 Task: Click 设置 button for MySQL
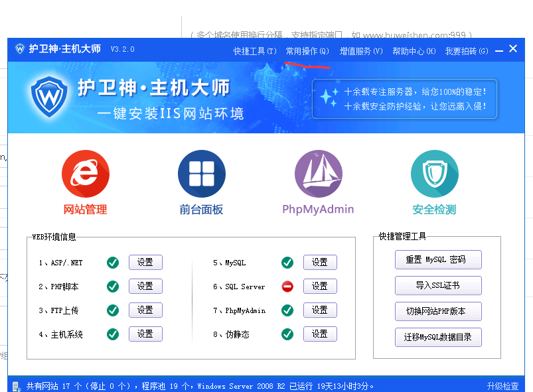[320, 262]
